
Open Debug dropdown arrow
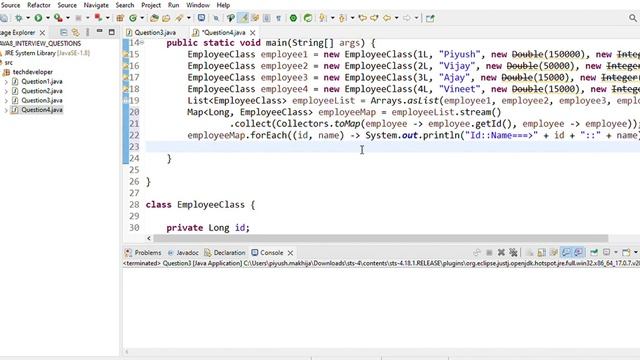[x=28, y=18]
